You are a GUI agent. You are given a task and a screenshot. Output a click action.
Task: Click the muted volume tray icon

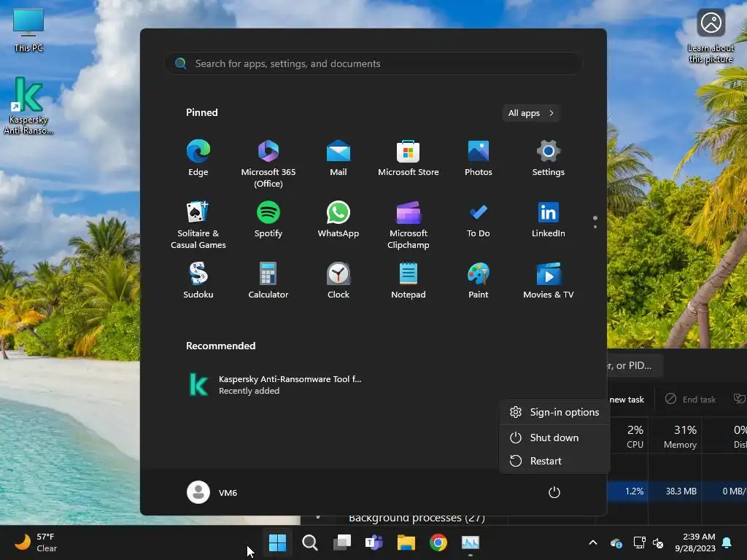(x=658, y=542)
